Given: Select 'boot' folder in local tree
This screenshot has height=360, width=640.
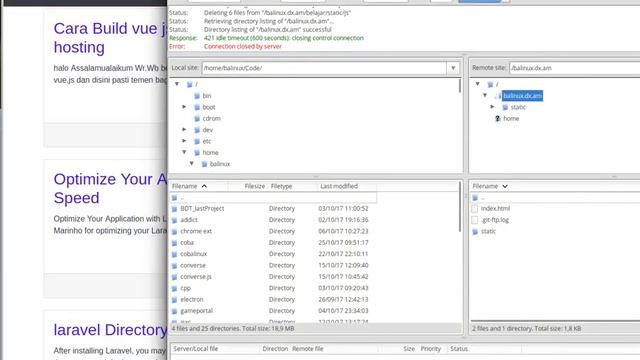Looking at the screenshot, I should click(209, 107).
